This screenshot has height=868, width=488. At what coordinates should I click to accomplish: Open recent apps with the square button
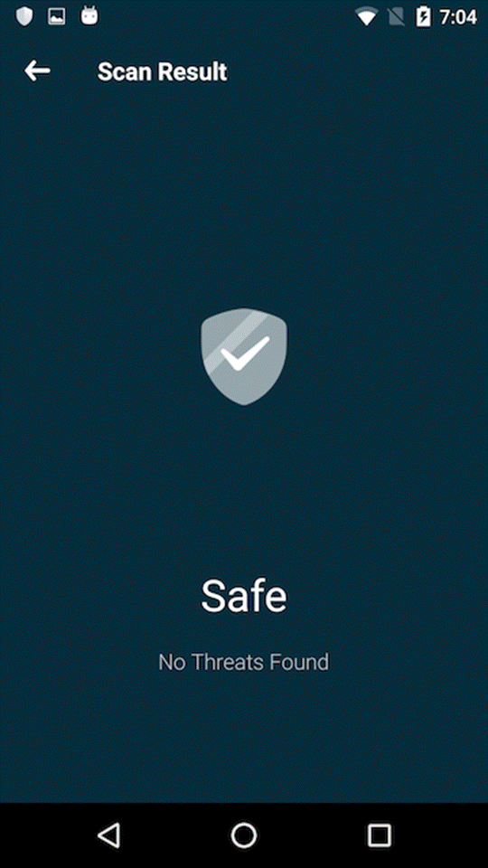point(380,835)
